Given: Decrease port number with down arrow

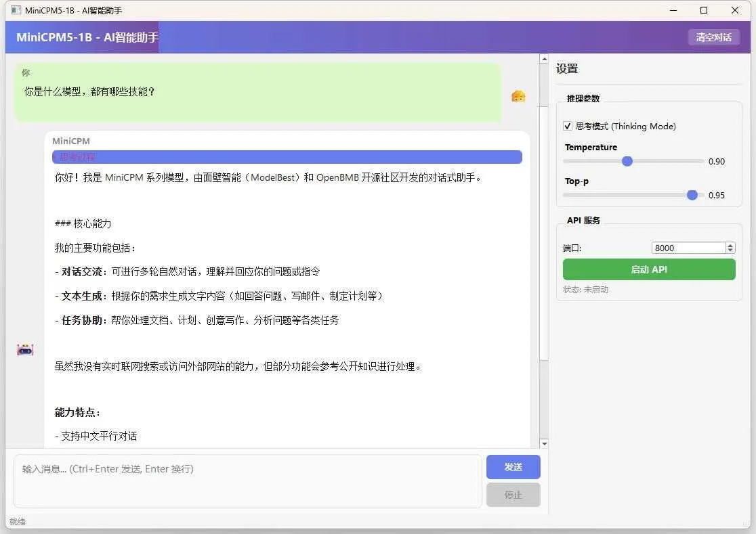Looking at the screenshot, I should coord(730,251).
